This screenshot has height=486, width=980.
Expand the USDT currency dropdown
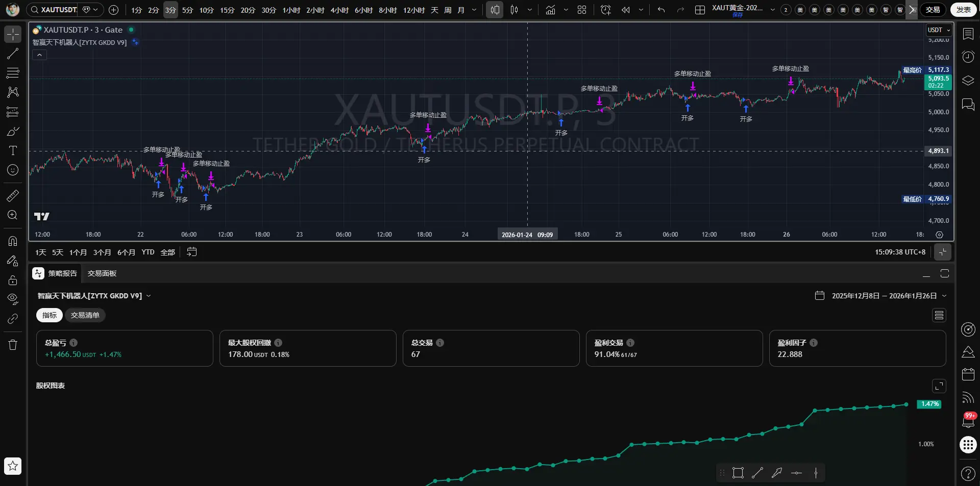point(939,30)
